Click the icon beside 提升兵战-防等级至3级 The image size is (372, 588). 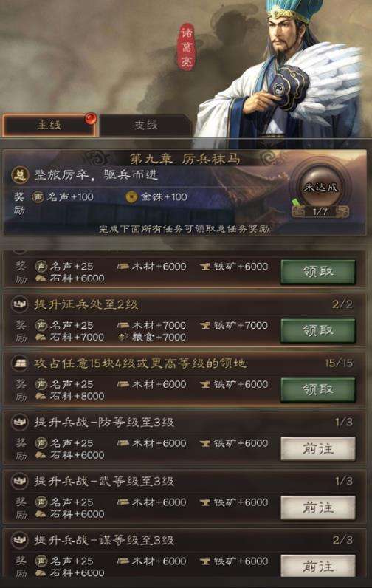19,422
